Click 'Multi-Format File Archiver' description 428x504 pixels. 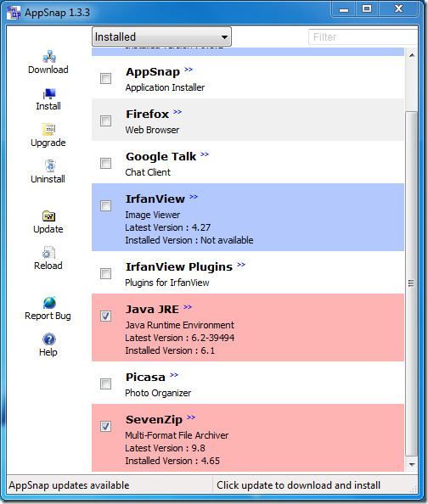point(177,435)
